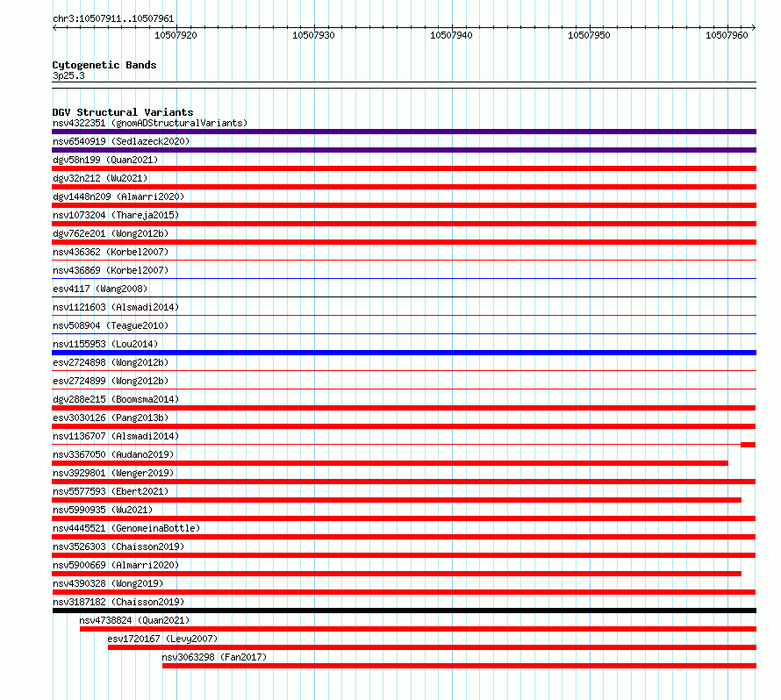The image size is (781, 700).
Task: Click ruler position 10507930
Action: 314,35
